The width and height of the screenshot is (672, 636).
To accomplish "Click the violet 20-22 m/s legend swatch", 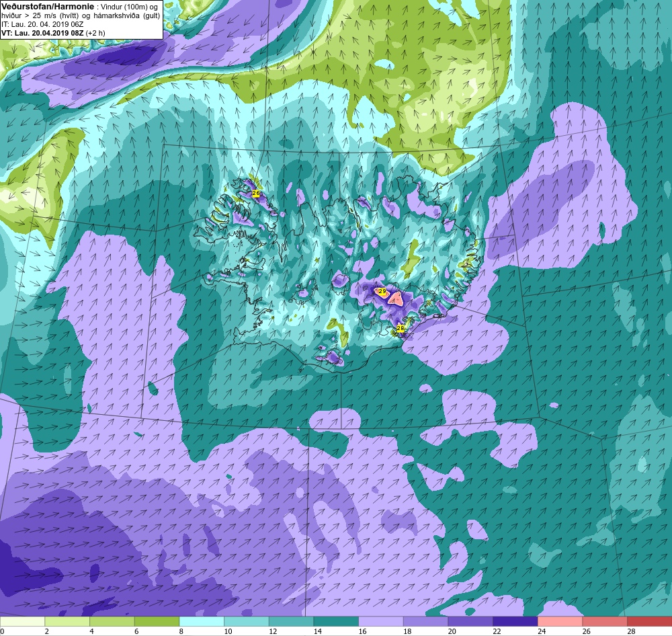I will (x=470, y=621).
